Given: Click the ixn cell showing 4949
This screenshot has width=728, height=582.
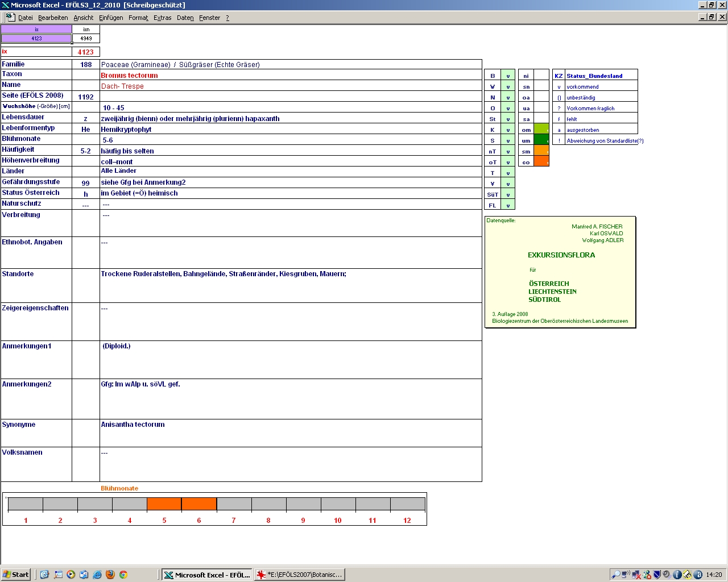Looking at the screenshot, I should tap(86, 39).
